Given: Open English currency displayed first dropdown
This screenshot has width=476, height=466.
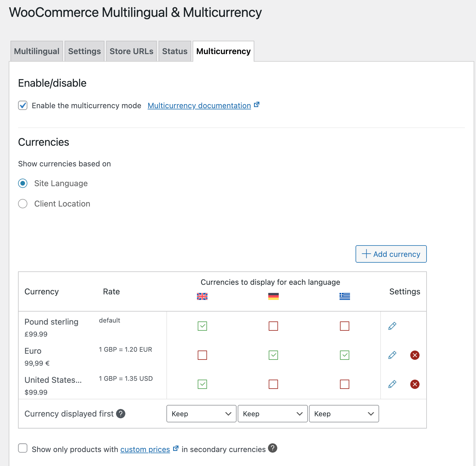Looking at the screenshot, I should coord(201,414).
